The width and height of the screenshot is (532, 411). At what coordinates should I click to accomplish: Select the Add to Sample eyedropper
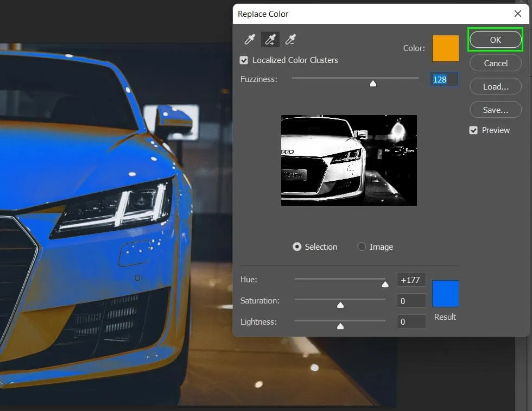coord(270,40)
